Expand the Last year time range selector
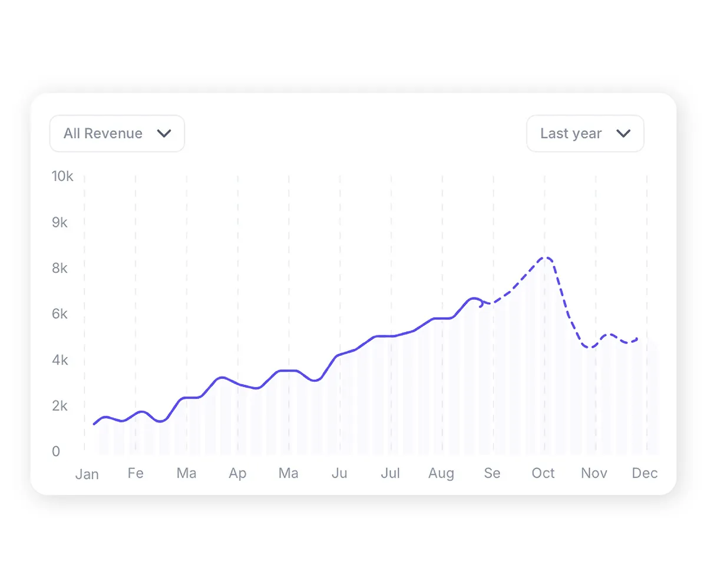This screenshot has height=588, width=707. point(585,133)
